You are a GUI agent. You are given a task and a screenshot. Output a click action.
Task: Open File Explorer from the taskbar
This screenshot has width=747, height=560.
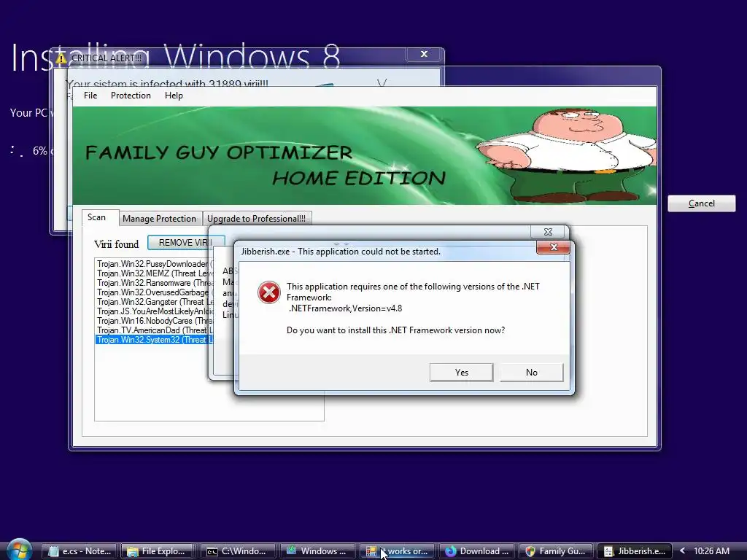(158, 551)
